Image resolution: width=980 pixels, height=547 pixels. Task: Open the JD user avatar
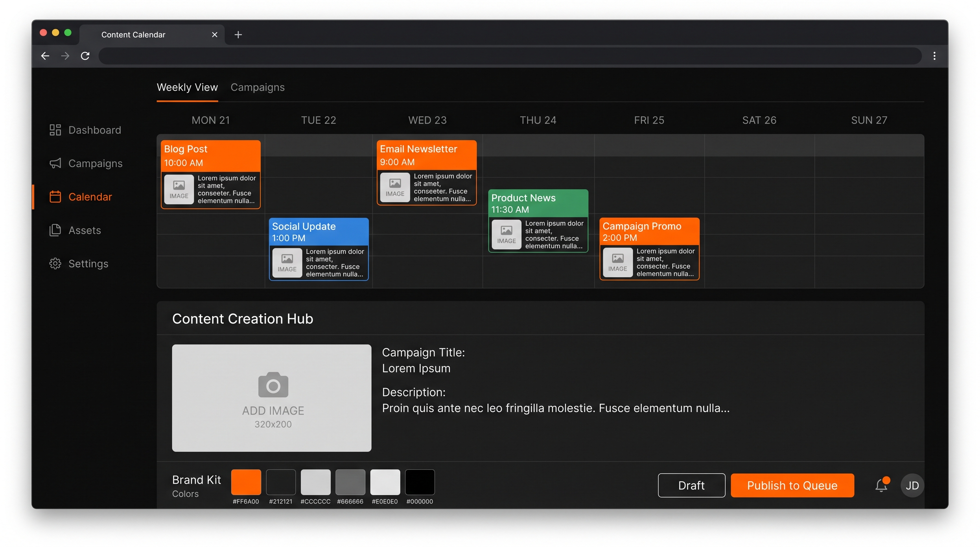(912, 485)
